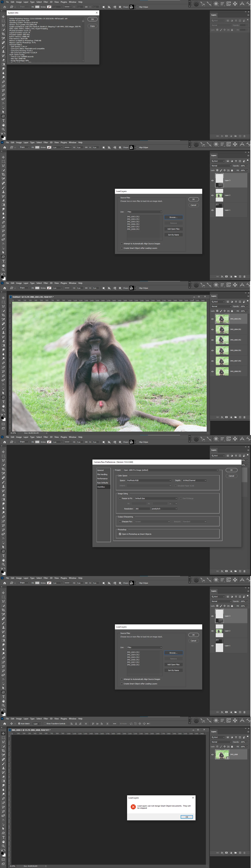This screenshot has height=868, width=251.
Task: Select the Eraser tool beside the Untitled-1 canvas
Action: [x=3, y=341]
